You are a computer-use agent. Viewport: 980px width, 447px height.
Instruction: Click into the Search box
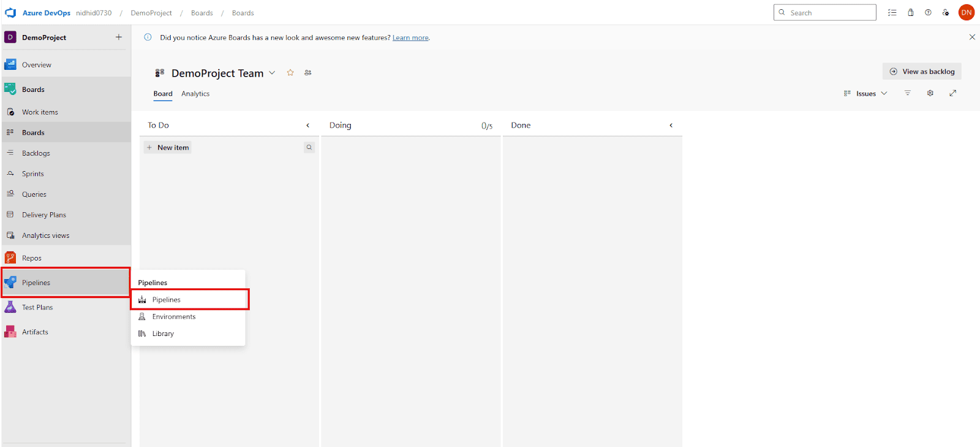coord(825,12)
